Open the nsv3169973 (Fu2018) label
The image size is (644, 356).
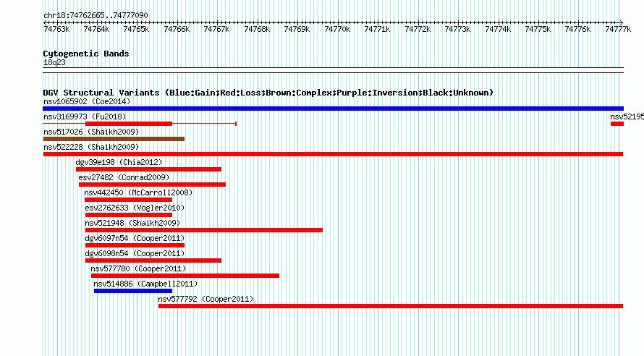85,116
